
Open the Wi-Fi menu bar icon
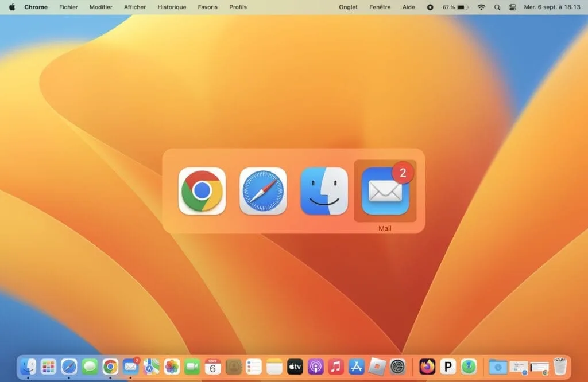pyautogui.click(x=482, y=7)
